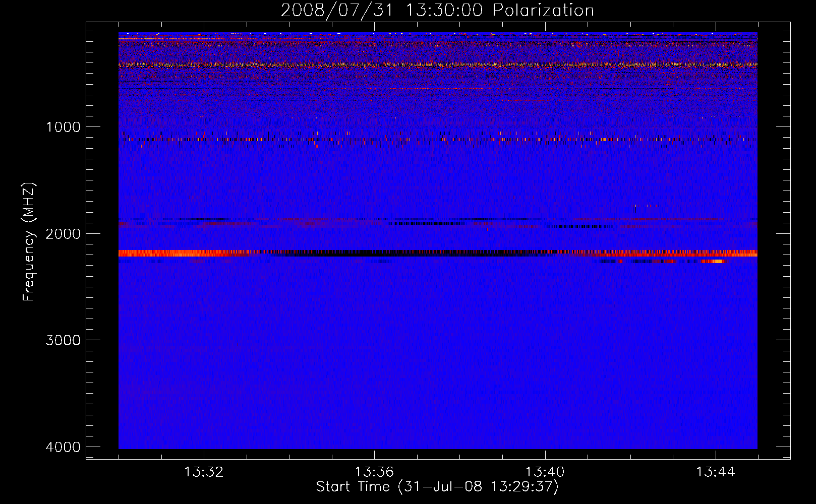Select the 4000 frequency axis label
The height and width of the screenshot is (504, 816).
[63, 447]
